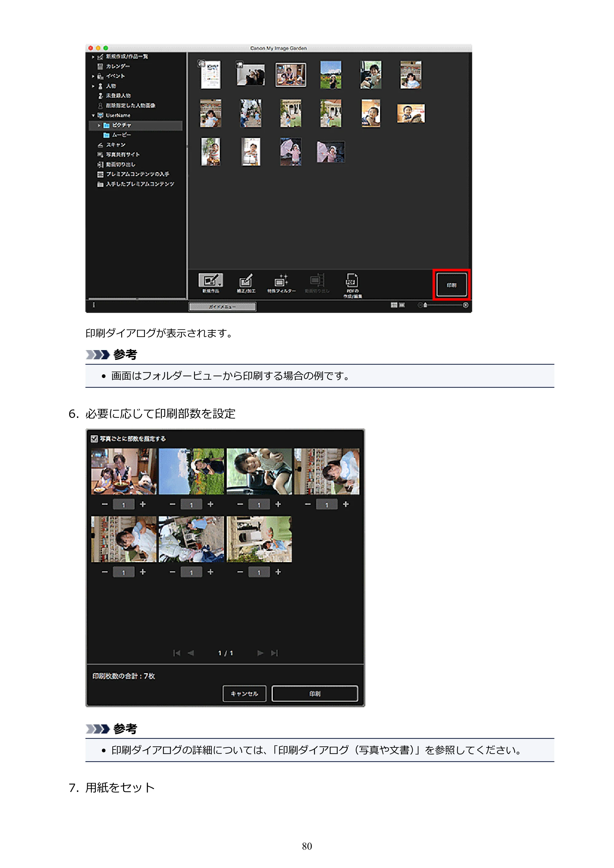Select the document thumbnail in folder view
Image resolution: width=614 pixels, height=868 pixels.
pyautogui.click(x=210, y=75)
